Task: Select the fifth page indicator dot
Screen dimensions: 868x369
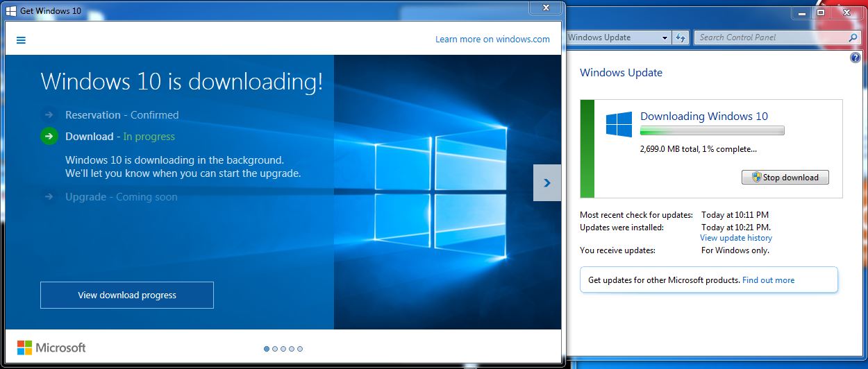Action: tap(300, 349)
